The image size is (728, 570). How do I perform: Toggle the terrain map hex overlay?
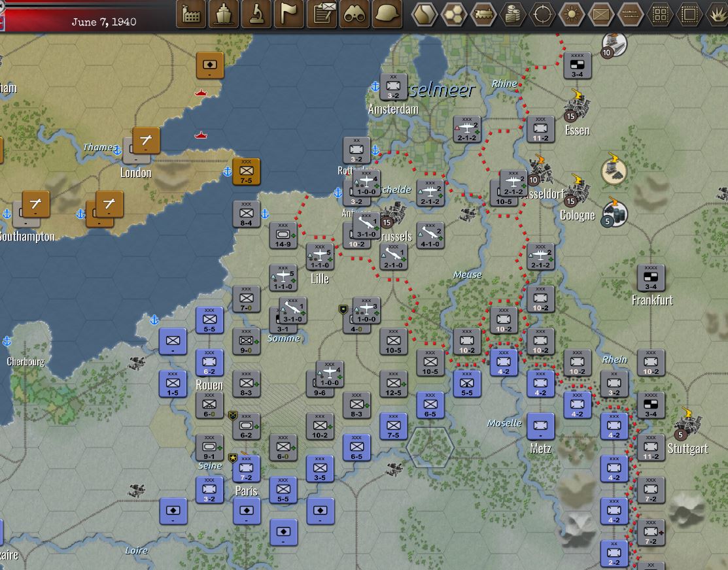point(425,14)
